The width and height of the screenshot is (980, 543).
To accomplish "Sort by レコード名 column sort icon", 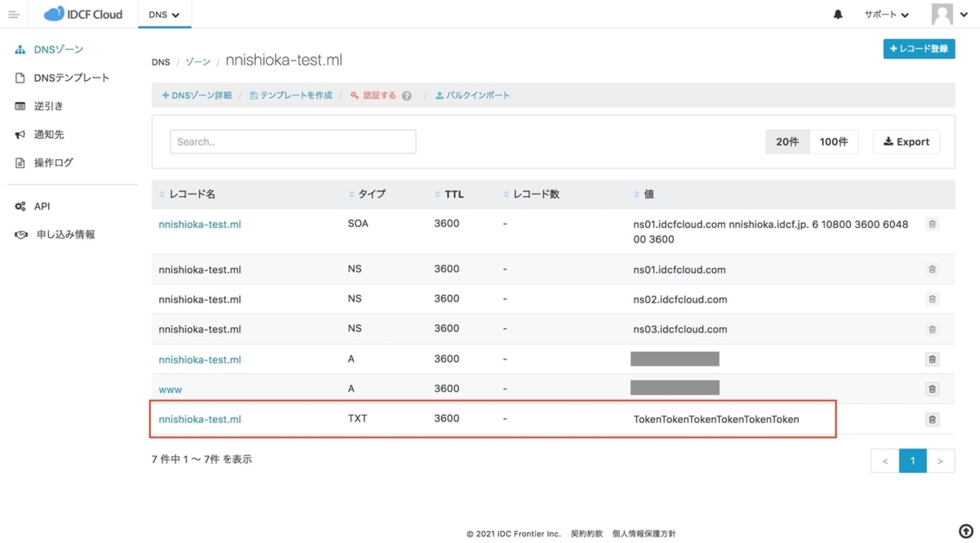I will (162, 195).
